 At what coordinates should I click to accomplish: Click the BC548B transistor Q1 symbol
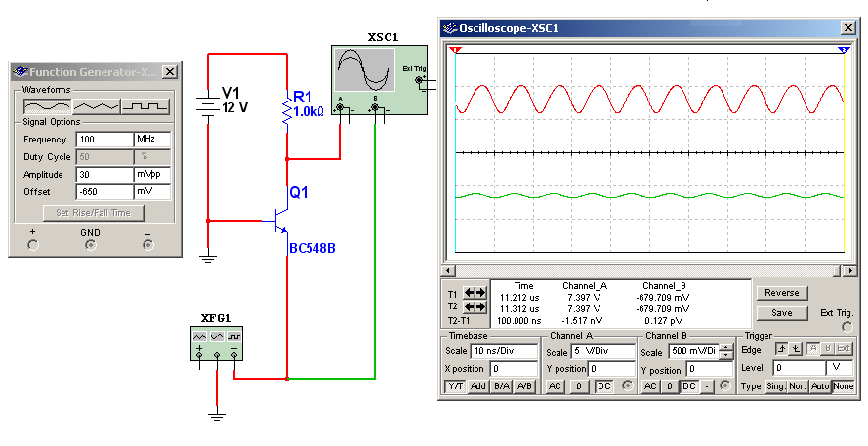tap(280, 221)
